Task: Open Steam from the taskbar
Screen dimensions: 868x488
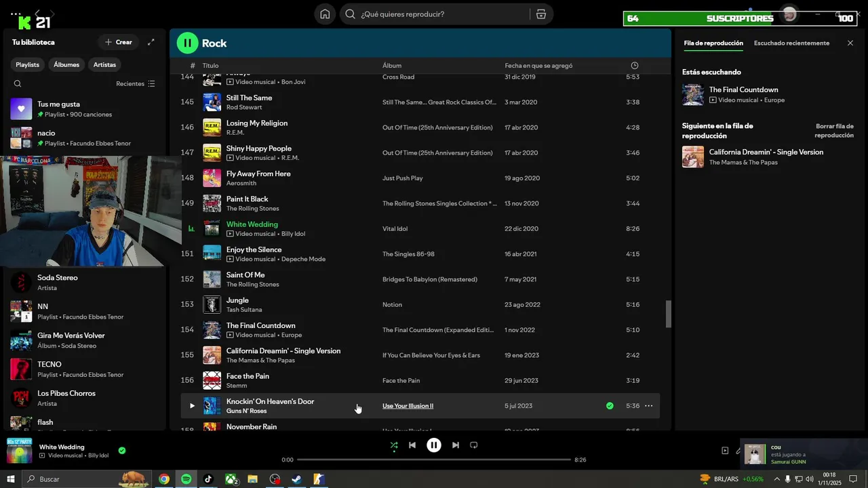Action: (296, 479)
